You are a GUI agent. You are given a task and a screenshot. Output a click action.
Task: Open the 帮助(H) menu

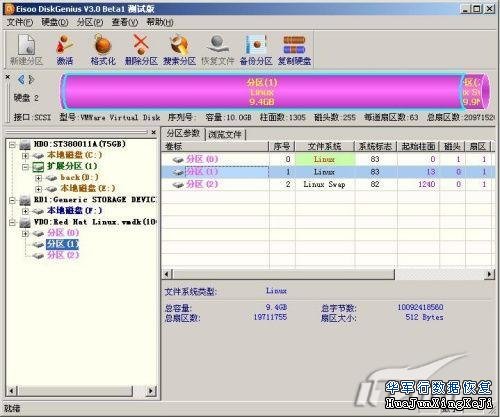click(x=160, y=22)
